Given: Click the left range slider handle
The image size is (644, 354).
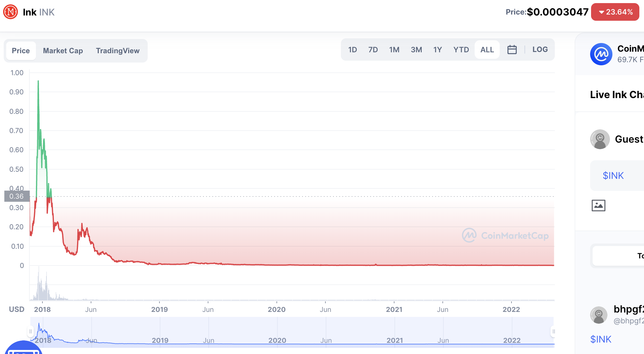Looking at the screenshot, I should 30,331.
